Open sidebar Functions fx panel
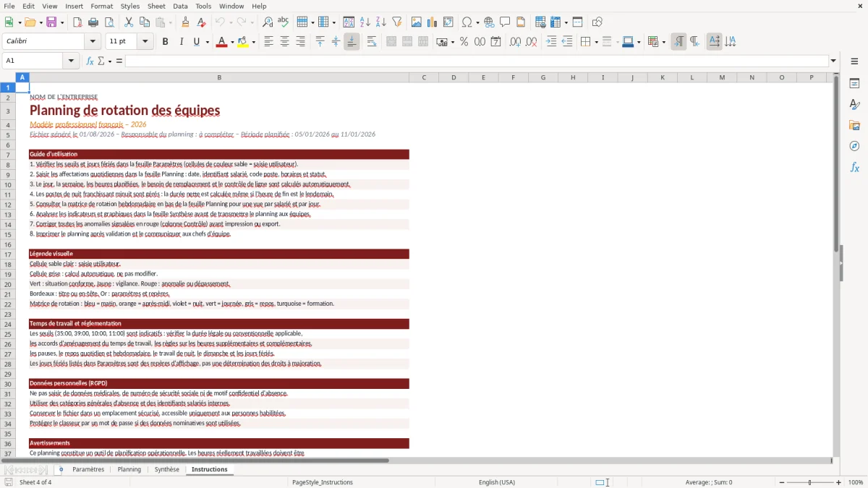 click(854, 167)
